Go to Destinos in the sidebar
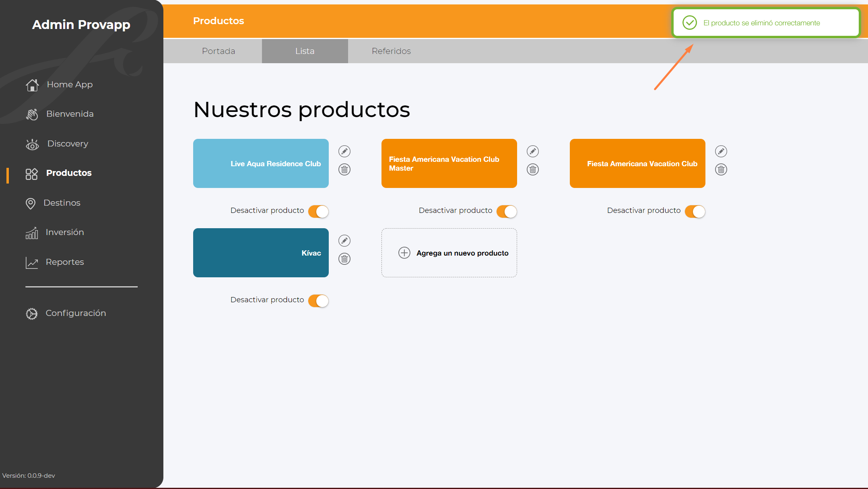Image resolution: width=868 pixels, height=489 pixels. (x=62, y=203)
